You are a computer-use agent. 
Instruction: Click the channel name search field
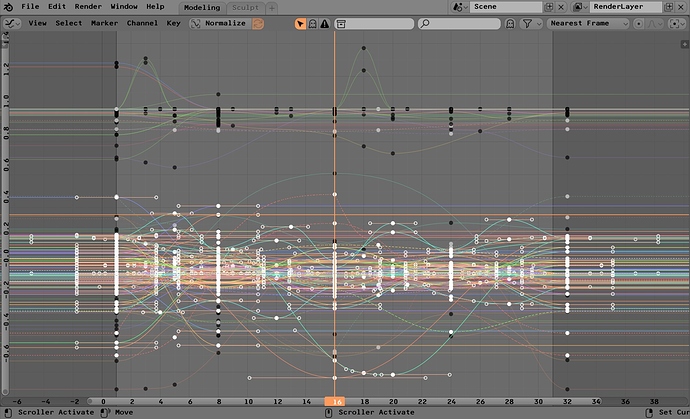point(459,24)
